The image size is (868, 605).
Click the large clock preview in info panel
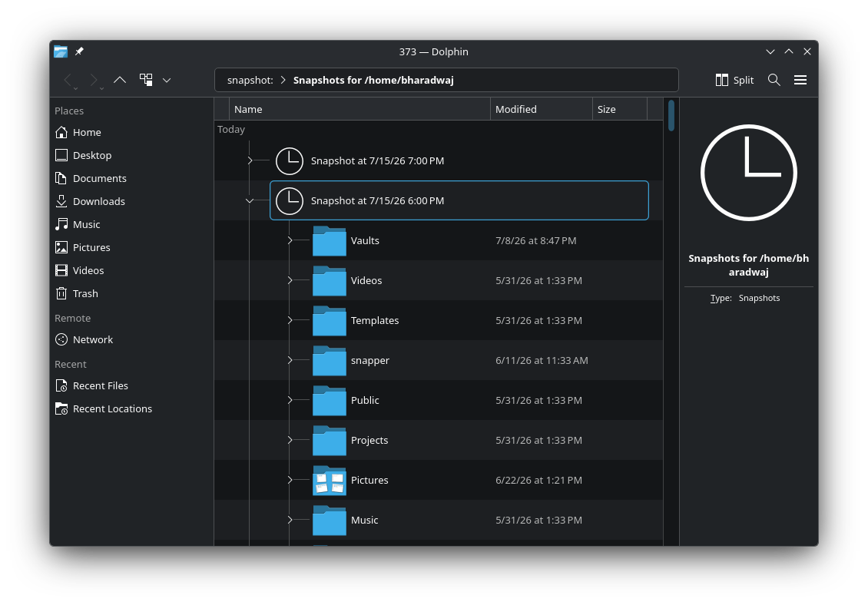748,173
